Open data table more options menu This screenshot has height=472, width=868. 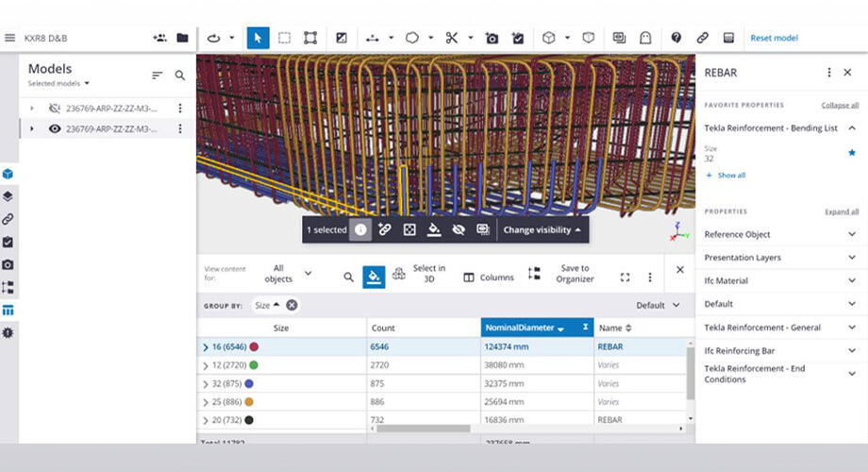click(x=650, y=277)
